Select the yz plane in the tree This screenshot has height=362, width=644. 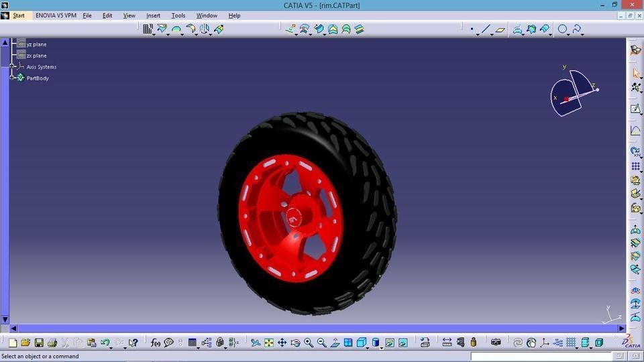pos(36,44)
